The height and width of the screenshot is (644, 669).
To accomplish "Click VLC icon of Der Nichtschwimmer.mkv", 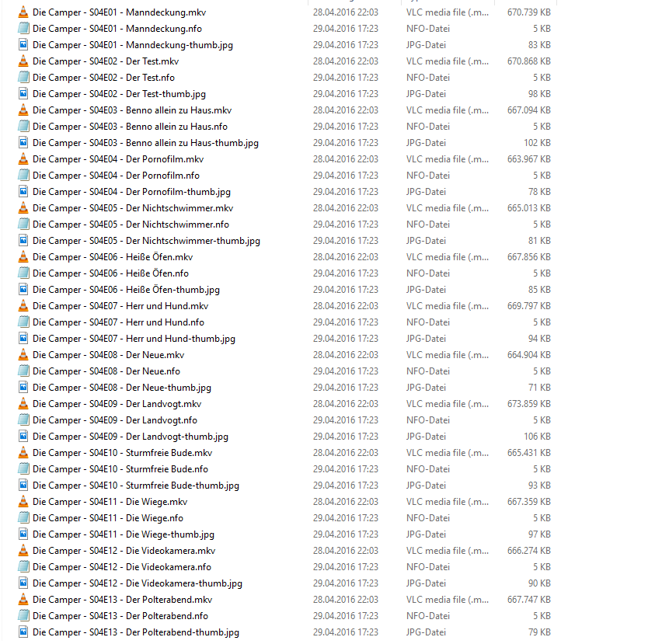I will click(23, 208).
